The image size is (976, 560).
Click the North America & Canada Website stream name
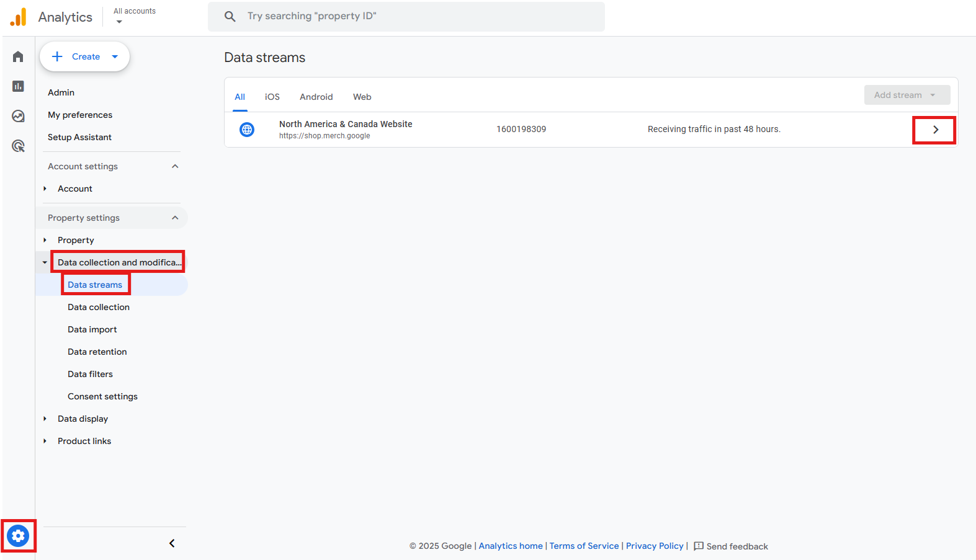pos(346,124)
